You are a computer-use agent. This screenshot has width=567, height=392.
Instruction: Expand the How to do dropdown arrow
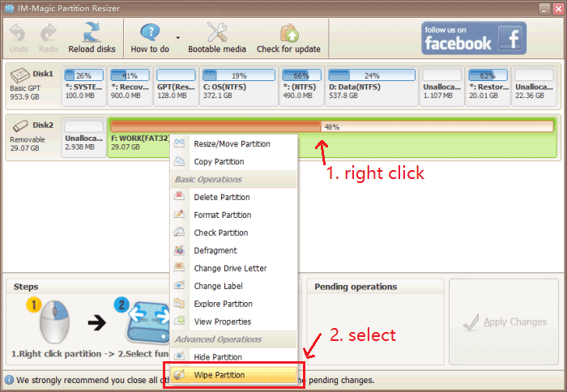click(178, 37)
